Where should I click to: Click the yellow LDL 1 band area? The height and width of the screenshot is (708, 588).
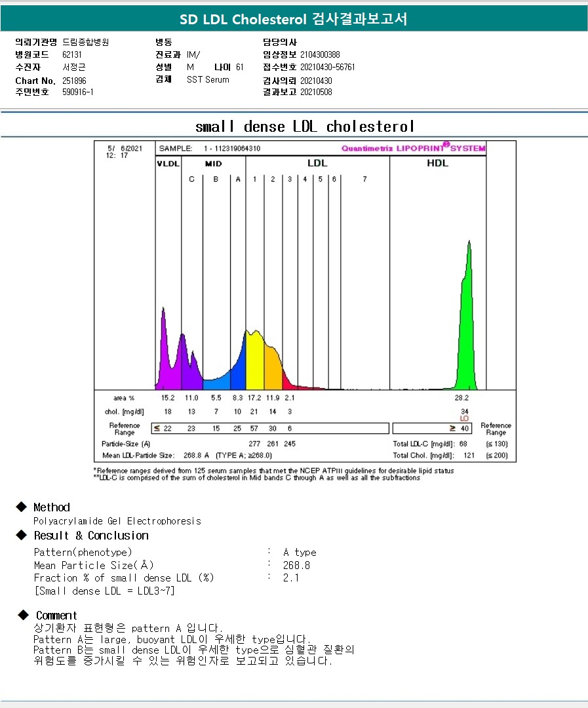(x=255, y=364)
